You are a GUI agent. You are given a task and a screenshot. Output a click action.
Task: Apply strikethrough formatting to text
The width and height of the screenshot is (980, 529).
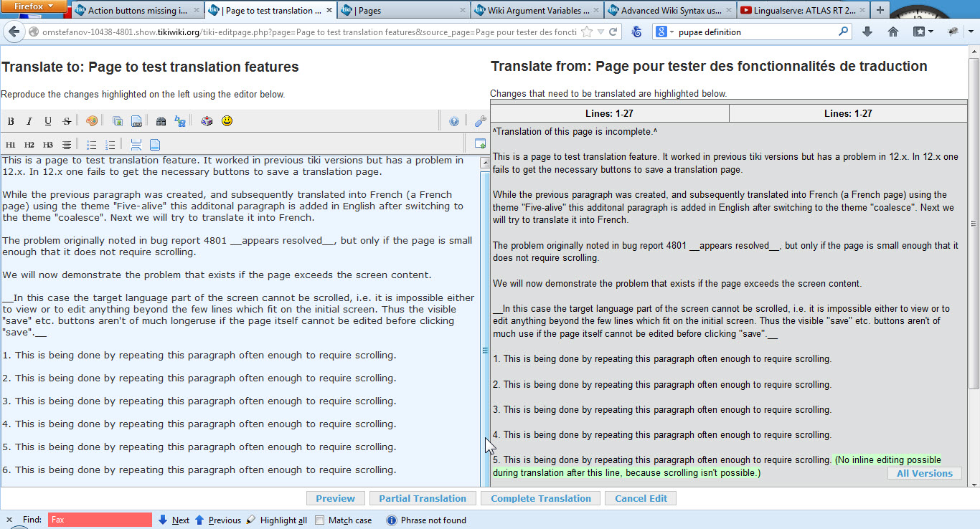67,121
